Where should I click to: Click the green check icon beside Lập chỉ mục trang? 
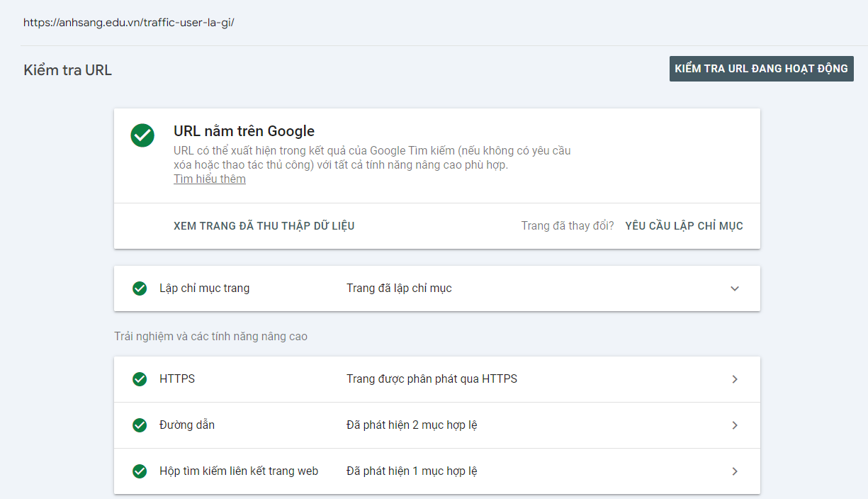pos(140,288)
